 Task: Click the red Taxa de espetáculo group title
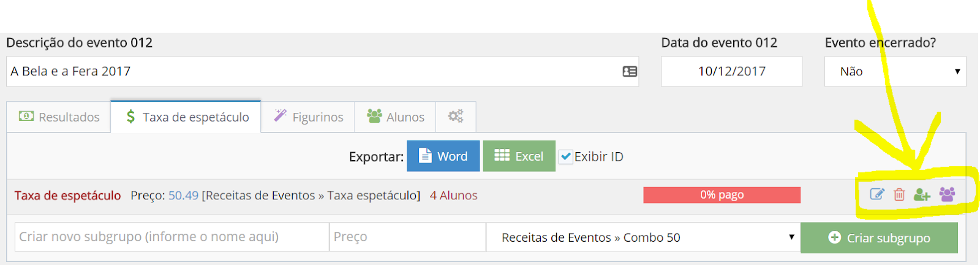pos(67,195)
